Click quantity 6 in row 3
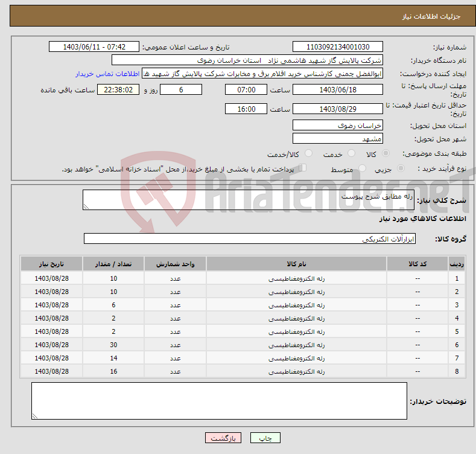Screen dimensions: 476x454 tap(113, 305)
